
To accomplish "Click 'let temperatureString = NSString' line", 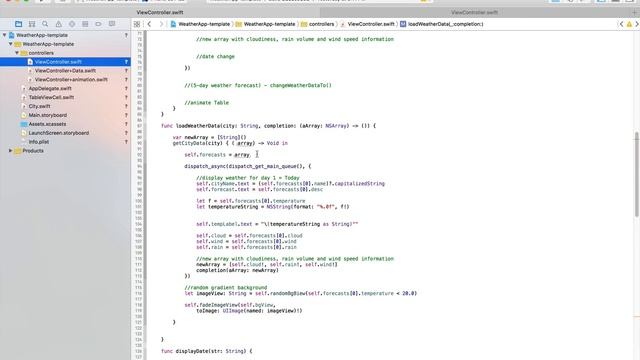I will pos(273,207).
